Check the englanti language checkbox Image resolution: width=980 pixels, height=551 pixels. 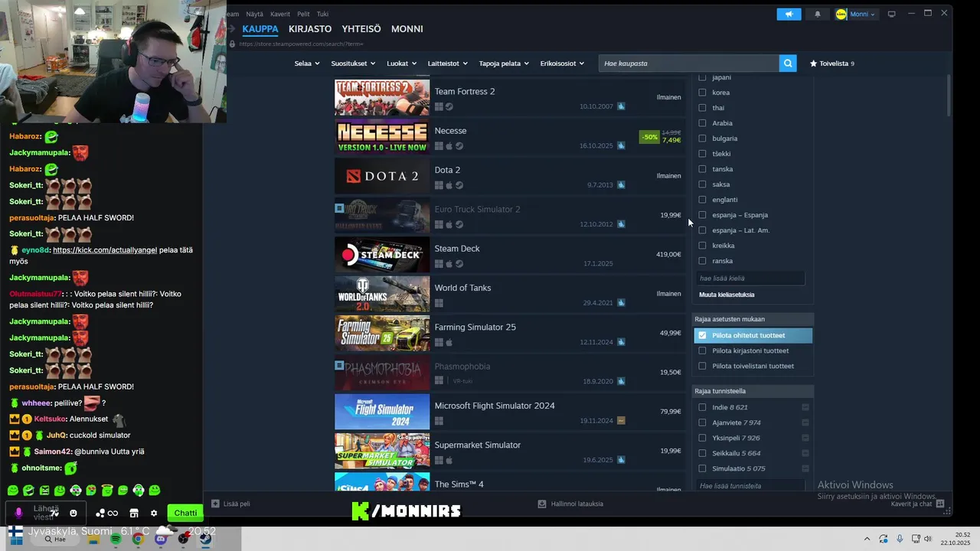click(702, 200)
